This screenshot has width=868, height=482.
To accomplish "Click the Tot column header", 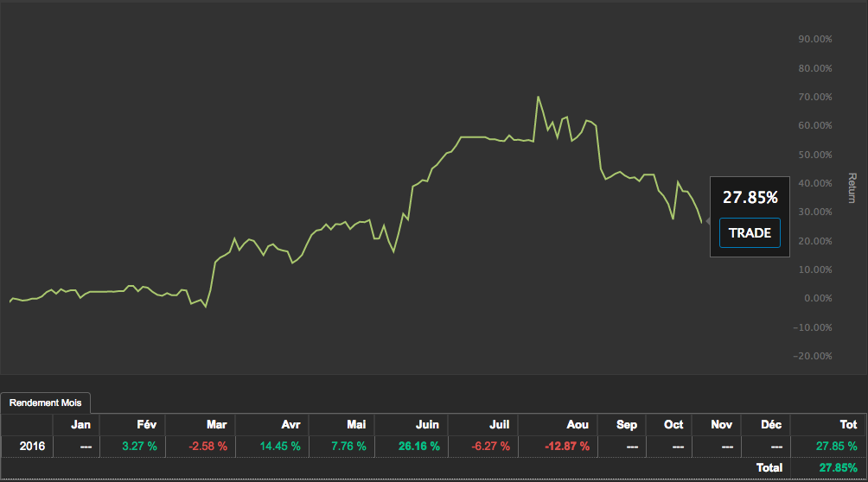I will (848, 424).
